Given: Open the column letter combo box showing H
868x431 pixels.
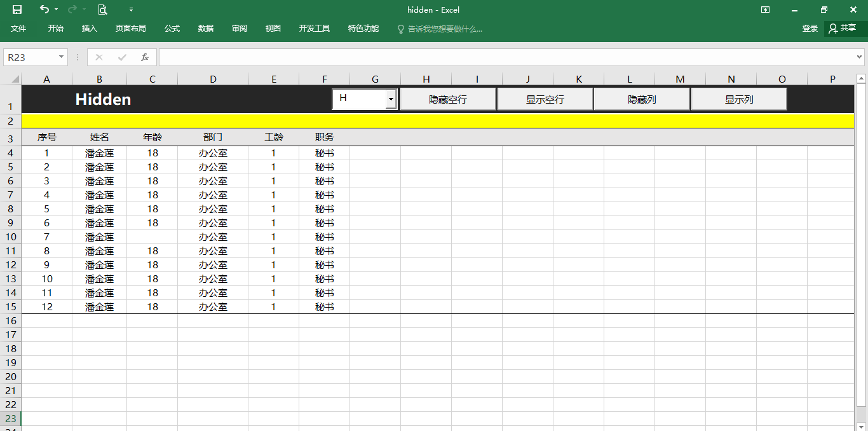Looking at the screenshot, I should click(x=365, y=99).
